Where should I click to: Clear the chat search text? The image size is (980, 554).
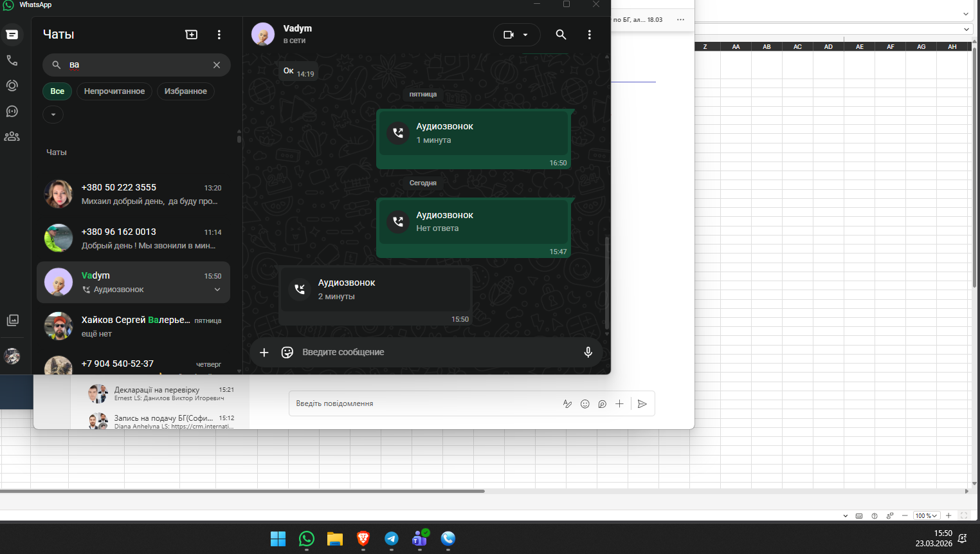(217, 65)
